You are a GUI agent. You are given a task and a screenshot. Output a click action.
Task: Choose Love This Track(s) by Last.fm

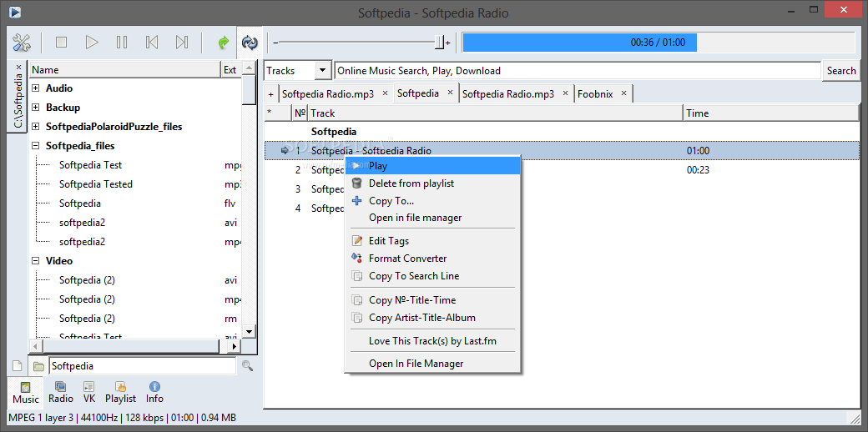pyautogui.click(x=432, y=341)
